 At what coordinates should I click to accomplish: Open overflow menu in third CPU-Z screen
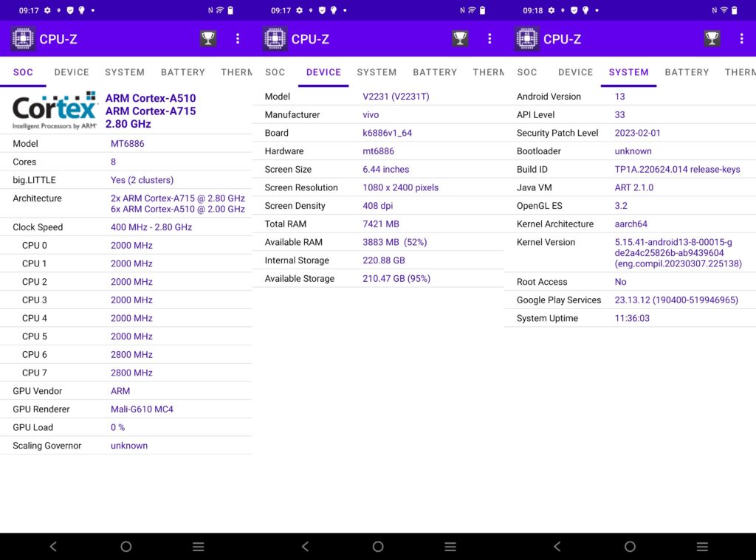pyautogui.click(x=741, y=38)
